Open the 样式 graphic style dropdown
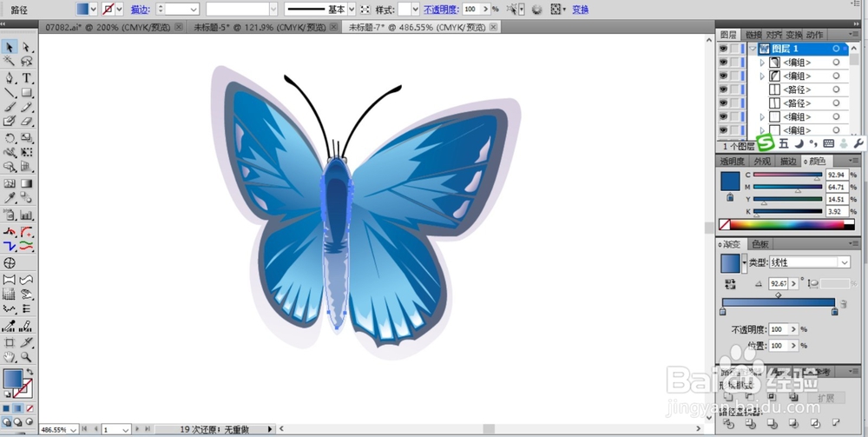This screenshot has width=868, height=437. (x=415, y=10)
